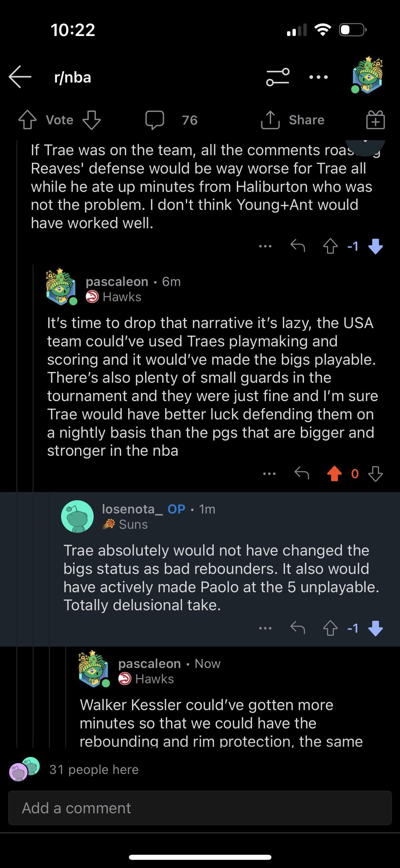Screen dimensions: 400x868
Task: Open the comment sort options icon
Action: pos(278,77)
